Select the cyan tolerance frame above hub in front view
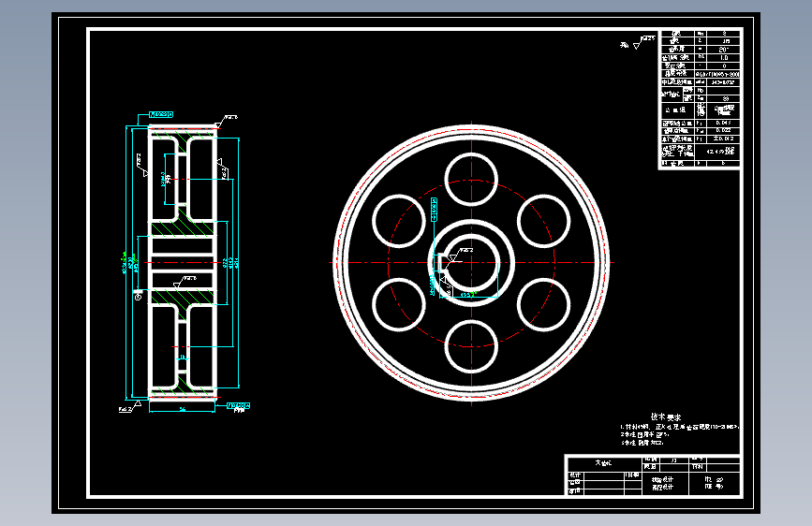The height and width of the screenshot is (526, 812). pyautogui.click(x=434, y=209)
